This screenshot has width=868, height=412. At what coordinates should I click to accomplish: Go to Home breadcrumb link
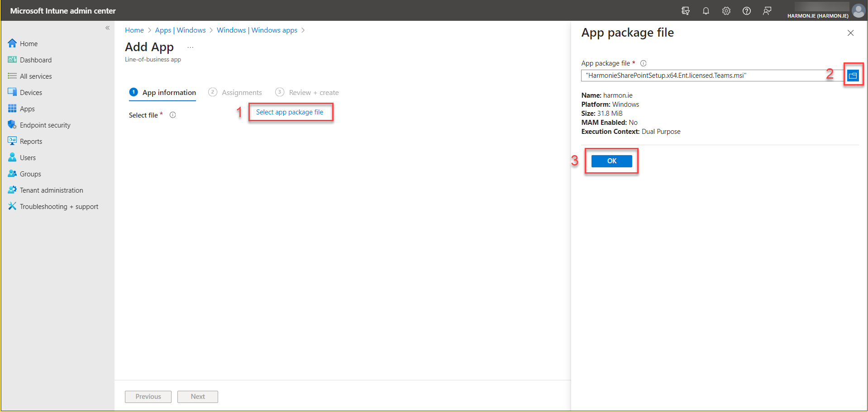coord(134,30)
